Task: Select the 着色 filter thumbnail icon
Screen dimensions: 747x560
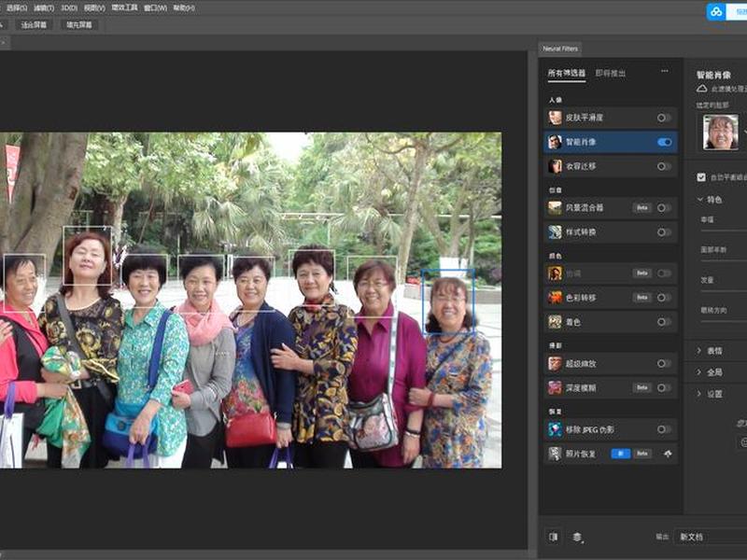Action: (x=555, y=322)
